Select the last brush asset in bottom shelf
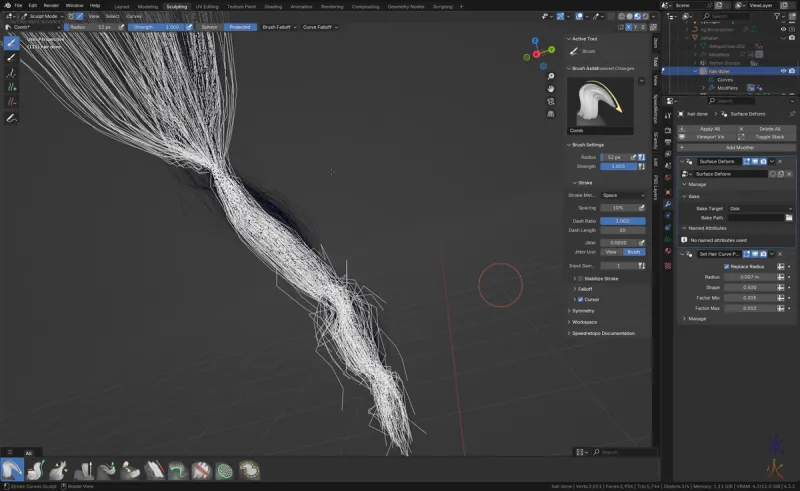Image resolution: width=800 pixels, height=491 pixels. [249, 470]
